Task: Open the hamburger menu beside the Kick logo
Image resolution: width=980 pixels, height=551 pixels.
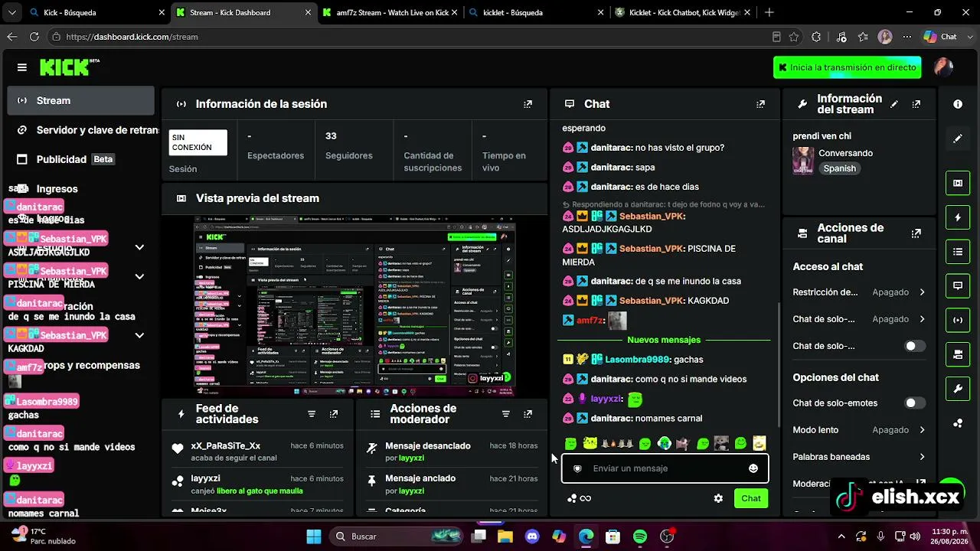Action: (x=21, y=67)
